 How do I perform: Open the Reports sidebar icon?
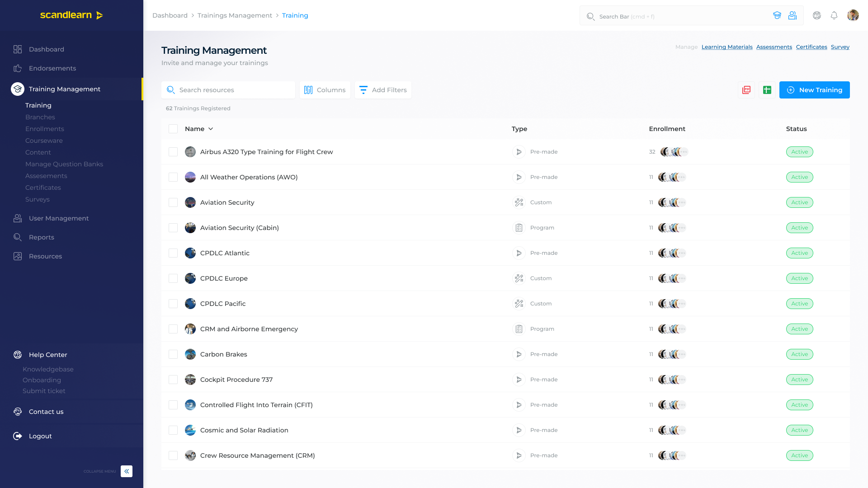(18, 237)
